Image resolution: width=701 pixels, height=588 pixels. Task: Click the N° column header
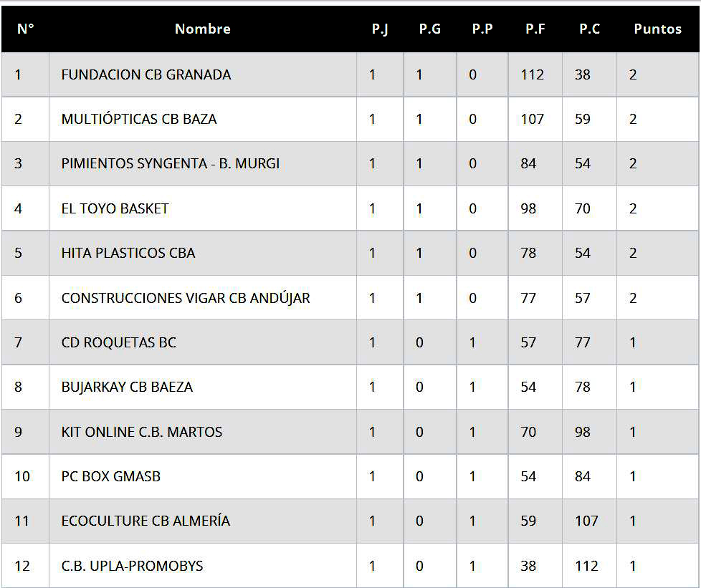coord(26,29)
